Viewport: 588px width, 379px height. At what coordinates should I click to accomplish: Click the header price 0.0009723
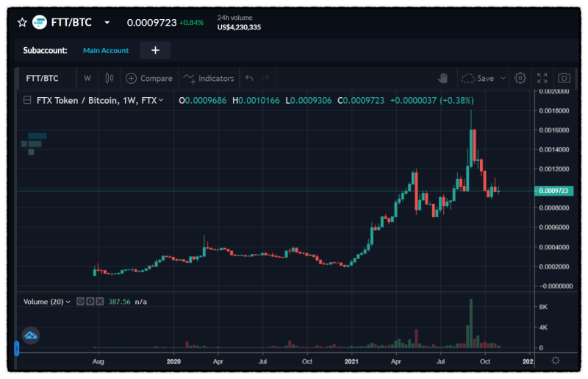tap(151, 23)
